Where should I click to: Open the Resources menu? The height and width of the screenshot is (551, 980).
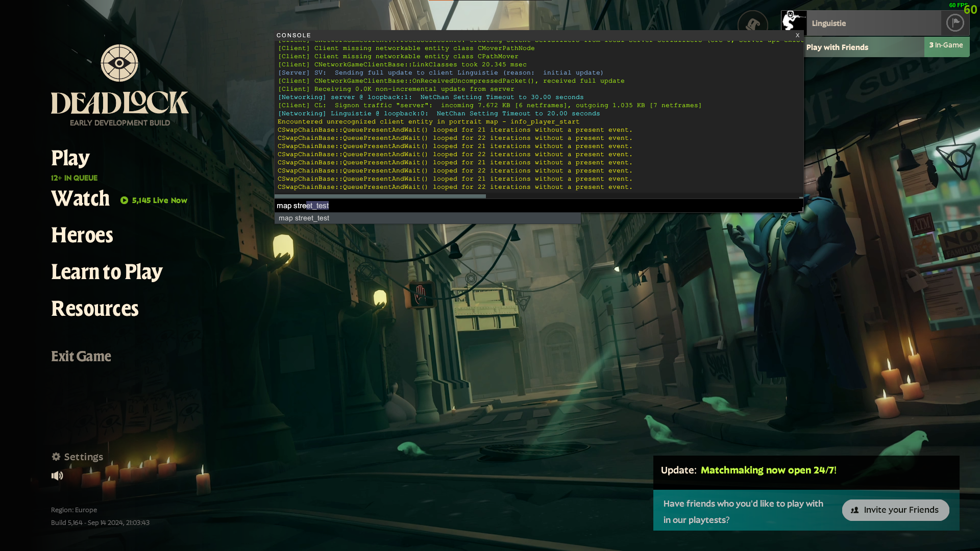point(94,309)
